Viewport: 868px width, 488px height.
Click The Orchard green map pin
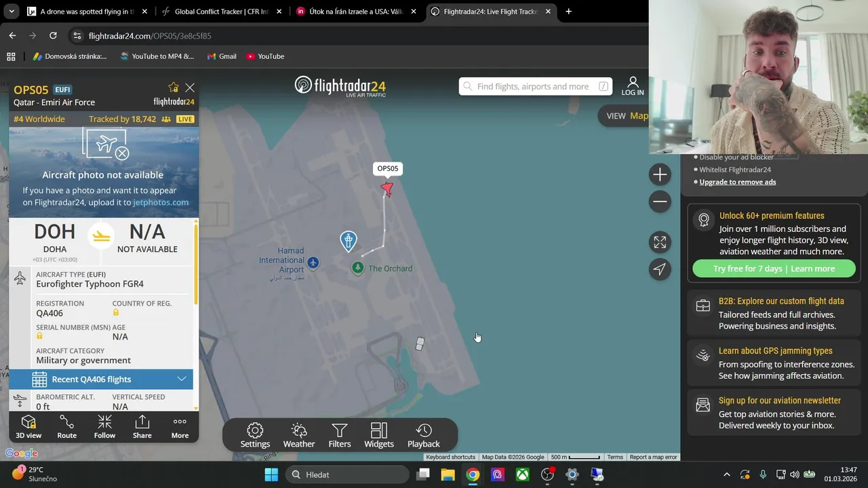[358, 268]
